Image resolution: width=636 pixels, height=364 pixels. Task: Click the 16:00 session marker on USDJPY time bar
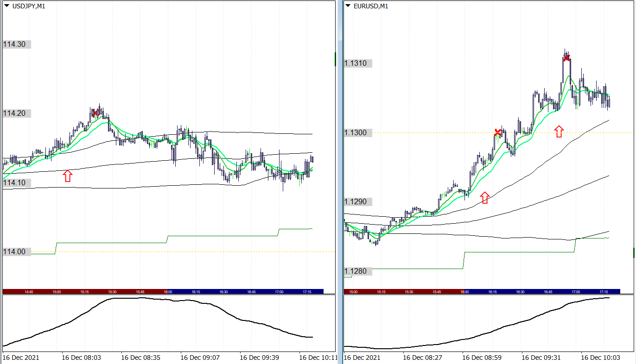pyautogui.click(x=168, y=292)
